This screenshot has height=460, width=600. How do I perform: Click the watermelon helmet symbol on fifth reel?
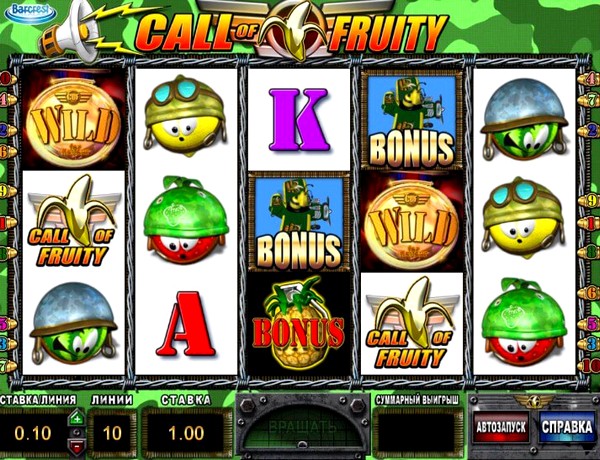tap(524, 121)
